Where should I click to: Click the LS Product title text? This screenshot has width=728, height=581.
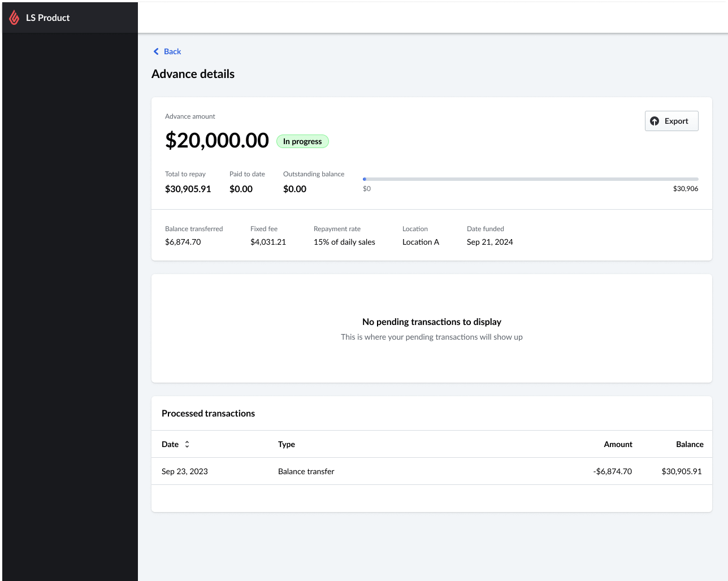point(48,18)
